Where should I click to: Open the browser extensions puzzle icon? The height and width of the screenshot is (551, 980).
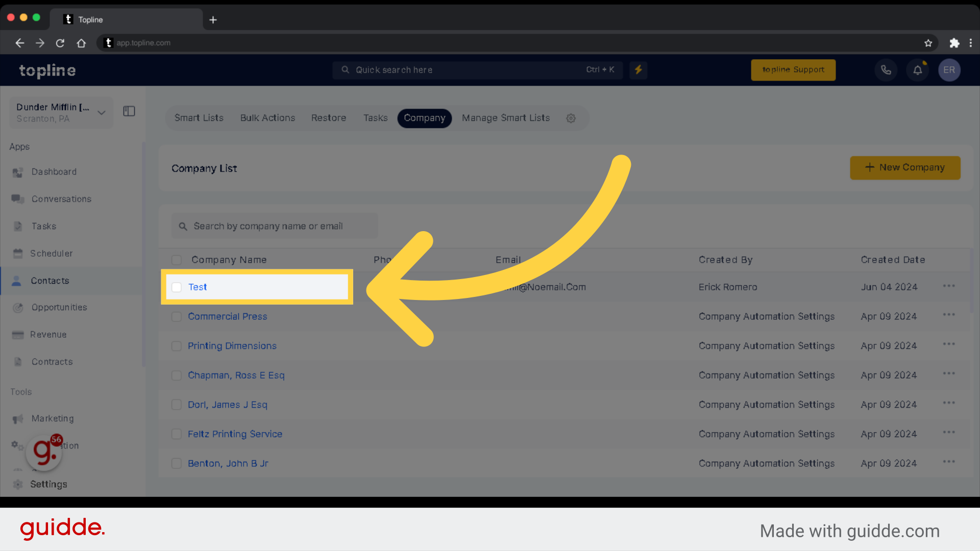954,43
